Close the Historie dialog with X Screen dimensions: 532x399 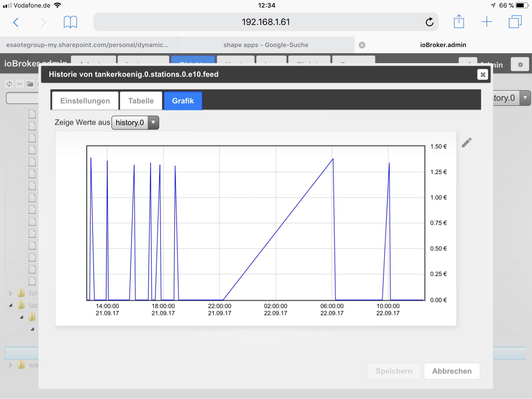tap(483, 75)
